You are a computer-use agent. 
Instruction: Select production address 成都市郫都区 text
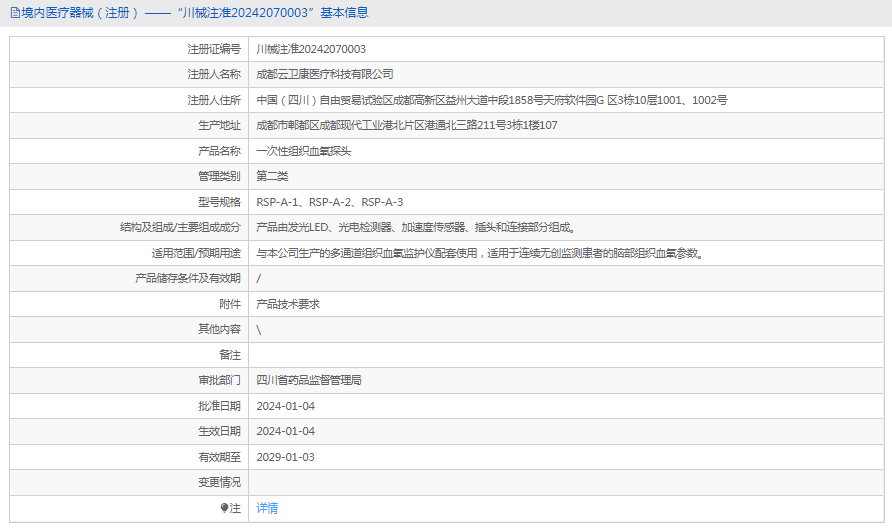click(407, 125)
